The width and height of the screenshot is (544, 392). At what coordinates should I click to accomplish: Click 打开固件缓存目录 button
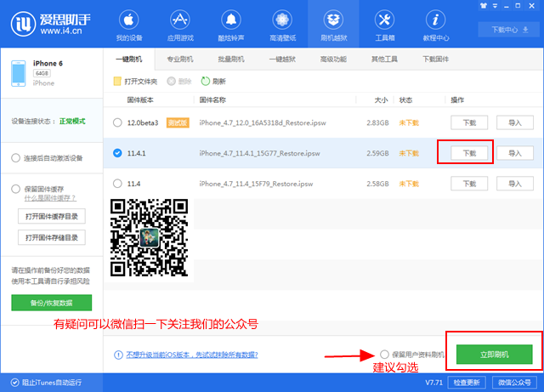(x=52, y=217)
